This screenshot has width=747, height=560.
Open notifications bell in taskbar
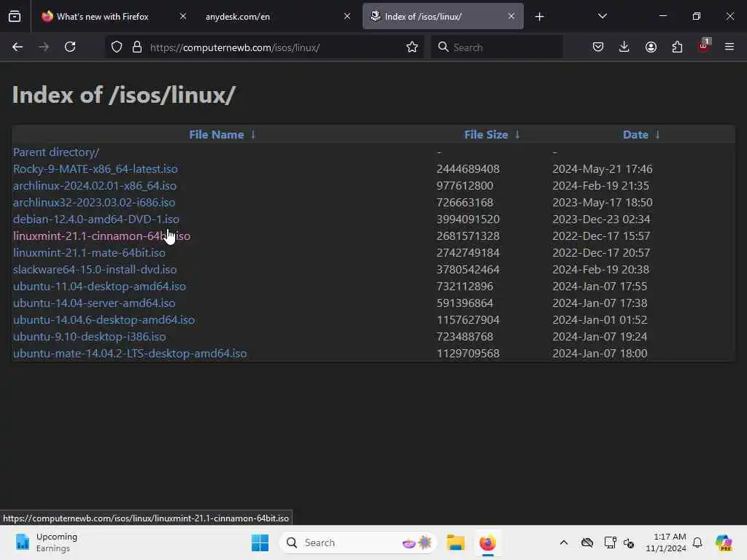[697, 542]
